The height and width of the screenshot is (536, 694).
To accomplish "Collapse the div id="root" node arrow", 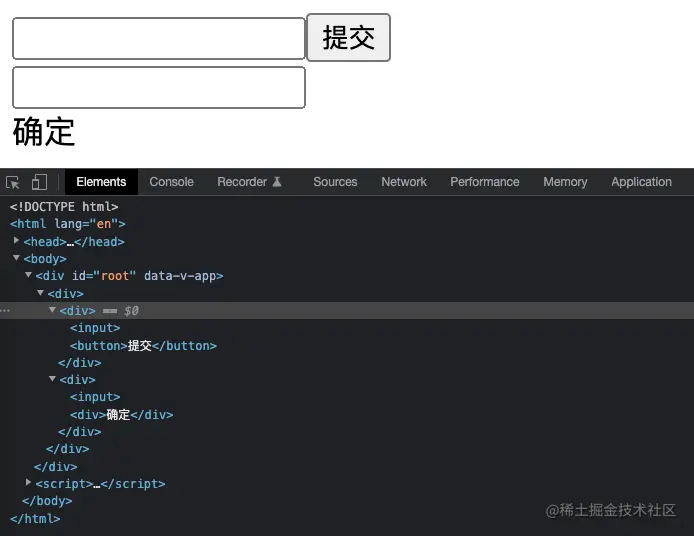I will point(28,275).
